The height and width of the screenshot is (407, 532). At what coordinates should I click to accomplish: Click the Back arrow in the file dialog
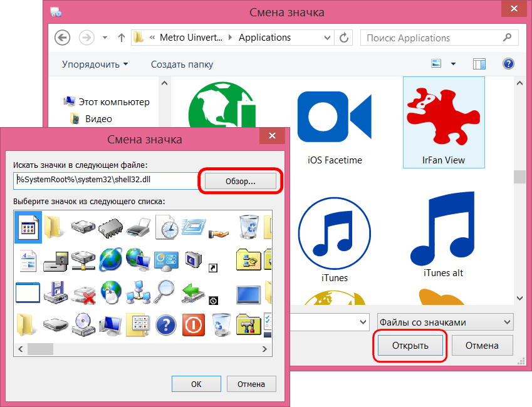tap(63, 38)
